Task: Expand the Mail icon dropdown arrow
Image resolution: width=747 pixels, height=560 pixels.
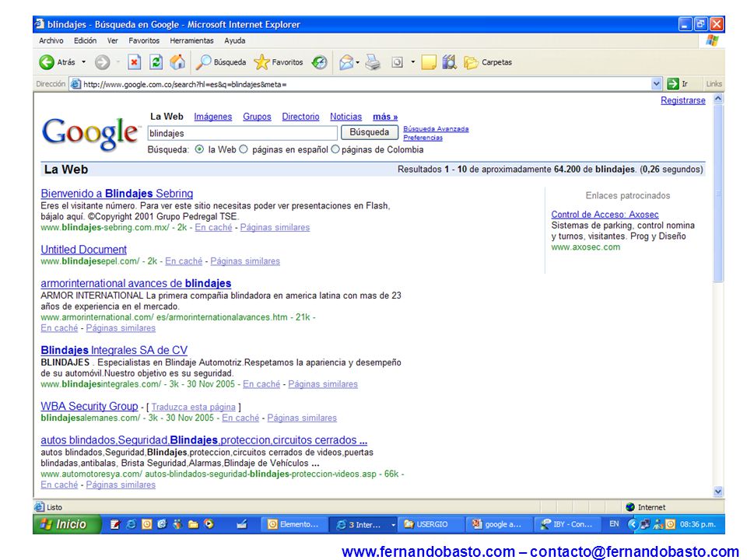Action: pos(358,62)
